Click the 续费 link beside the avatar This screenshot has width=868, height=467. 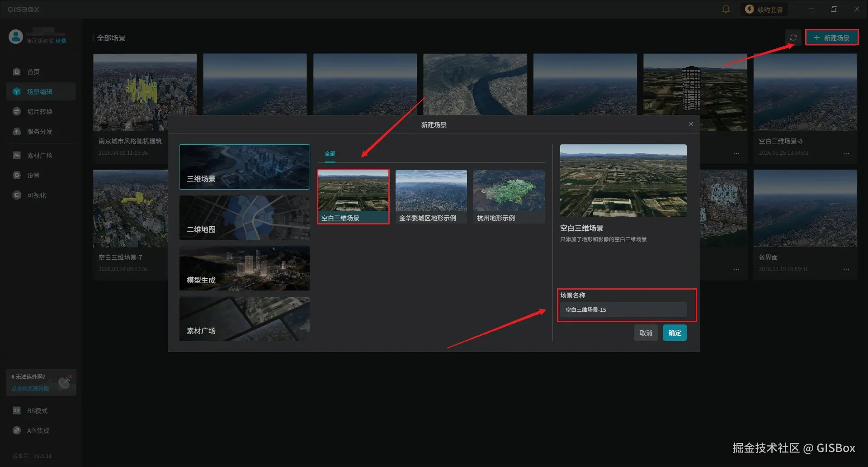[x=61, y=41]
